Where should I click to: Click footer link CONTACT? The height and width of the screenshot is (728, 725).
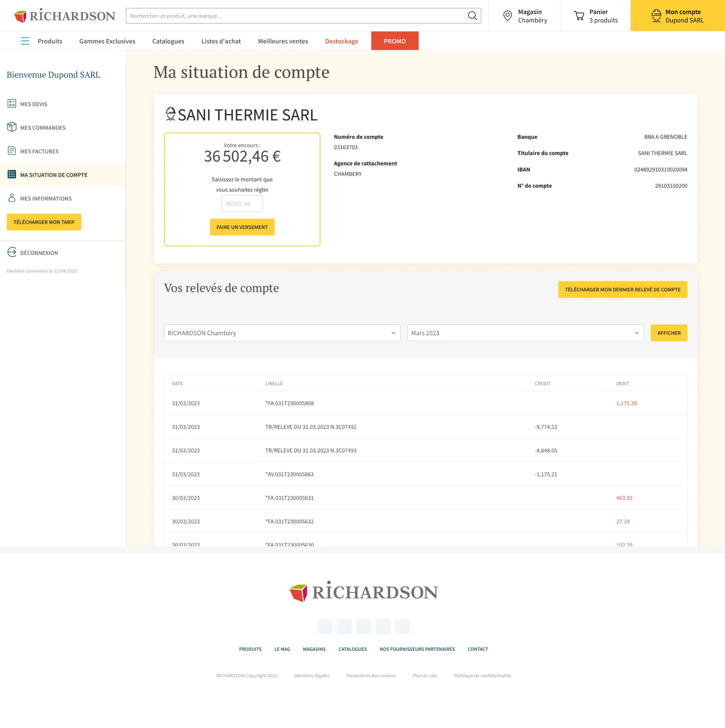point(478,649)
